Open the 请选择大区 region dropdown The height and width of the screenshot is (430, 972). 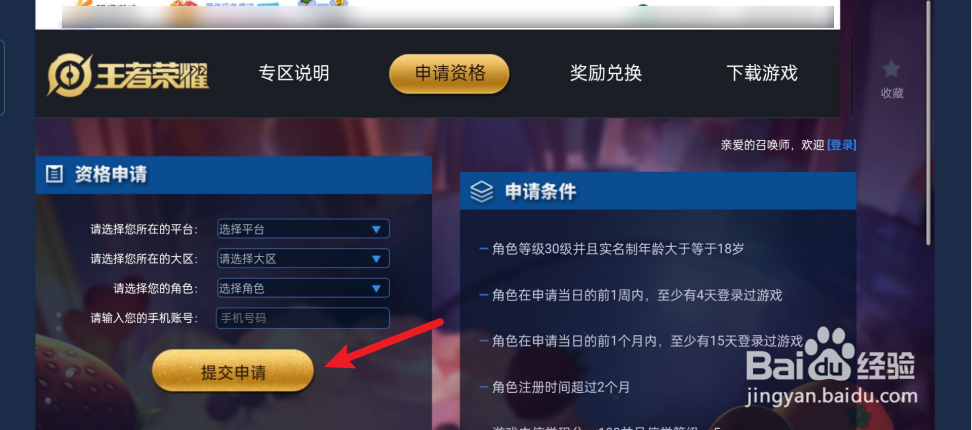pyautogui.click(x=303, y=258)
